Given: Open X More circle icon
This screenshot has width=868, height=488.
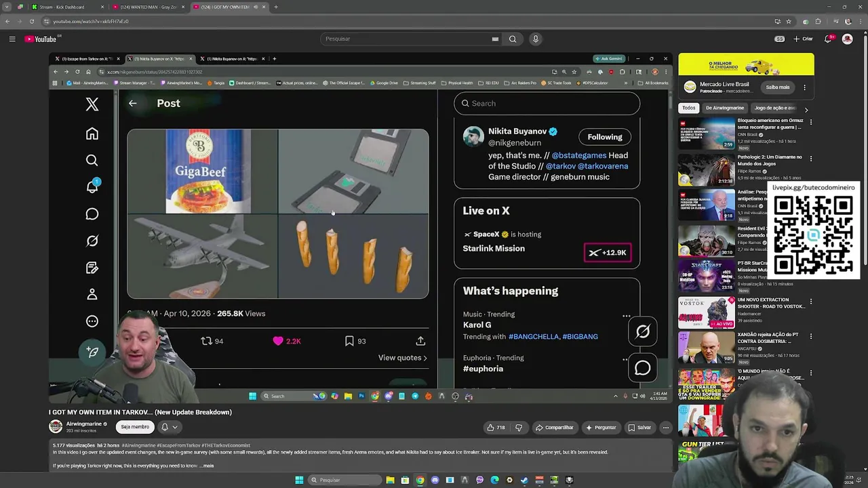Looking at the screenshot, I should (x=92, y=321).
